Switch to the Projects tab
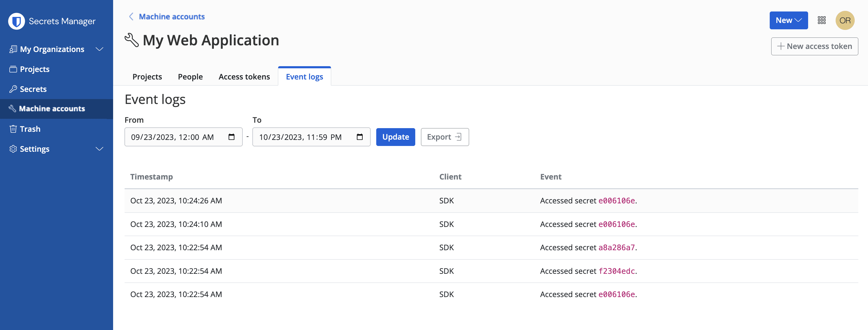The width and height of the screenshot is (868, 330). (147, 76)
